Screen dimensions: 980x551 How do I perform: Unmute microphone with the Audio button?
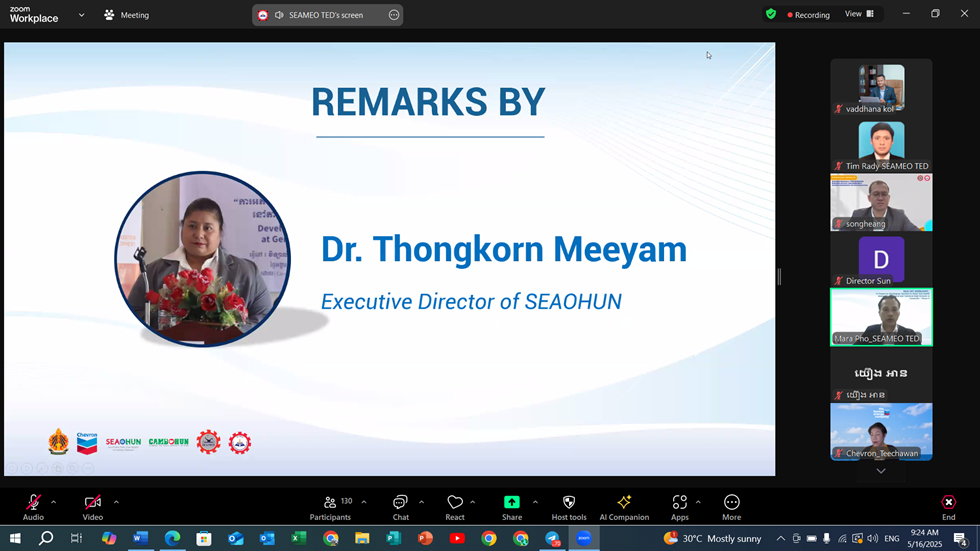coord(33,503)
